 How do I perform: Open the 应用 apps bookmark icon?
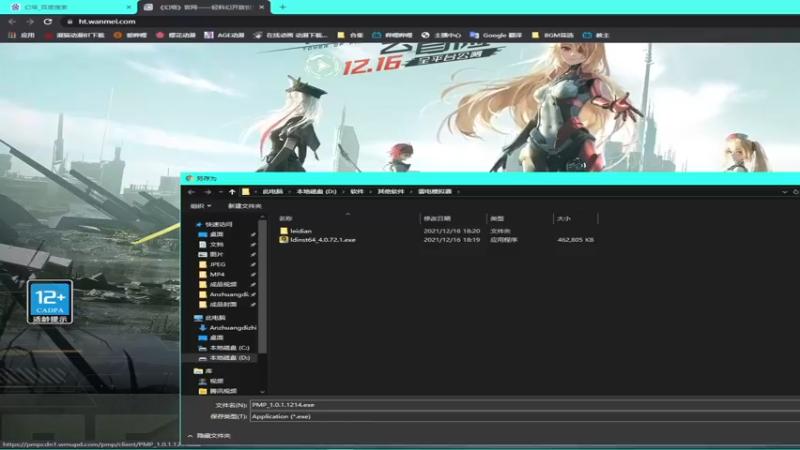click(x=21, y=35)
